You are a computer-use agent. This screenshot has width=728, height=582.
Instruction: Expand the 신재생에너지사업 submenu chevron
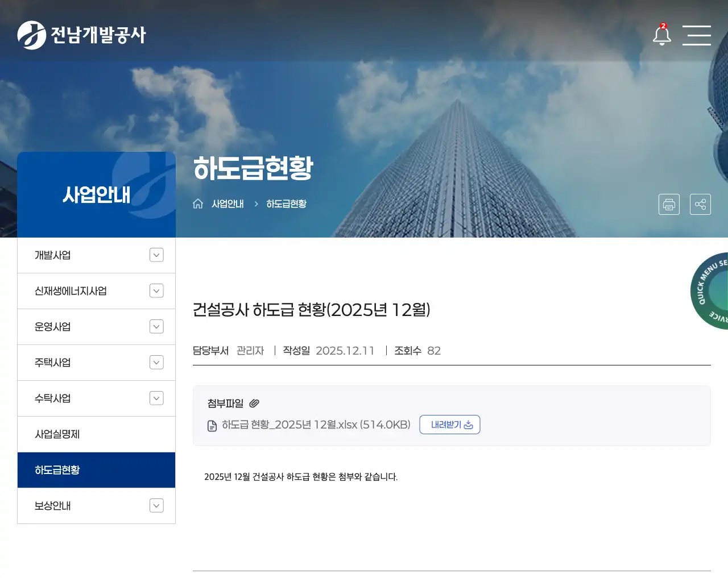coord(156,291)
